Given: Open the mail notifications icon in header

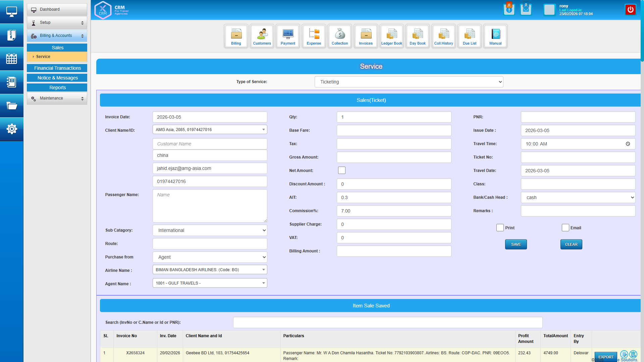Looking at the screenshot, I should point(526,10).
